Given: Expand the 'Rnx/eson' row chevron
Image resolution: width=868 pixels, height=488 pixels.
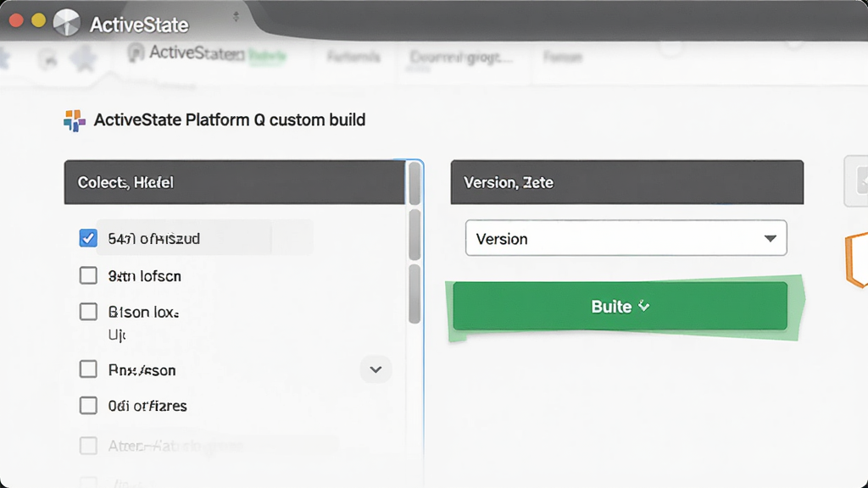Looking at the screenshot, I should (376, 369).
